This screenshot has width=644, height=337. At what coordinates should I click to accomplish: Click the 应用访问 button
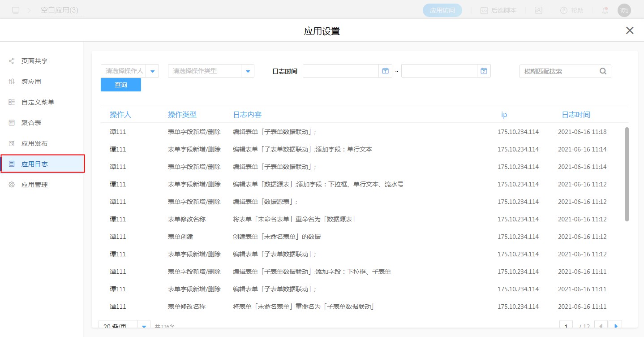tap(442, 10)
